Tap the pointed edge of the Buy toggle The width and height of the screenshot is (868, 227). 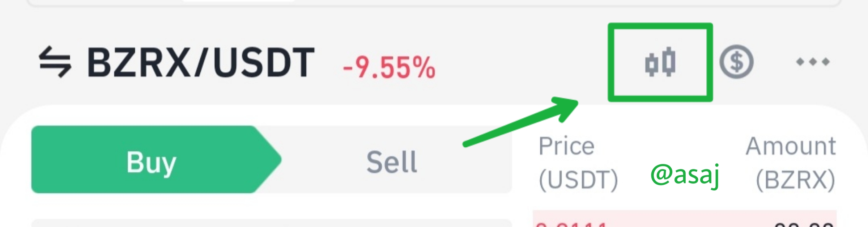coord(268,159)
